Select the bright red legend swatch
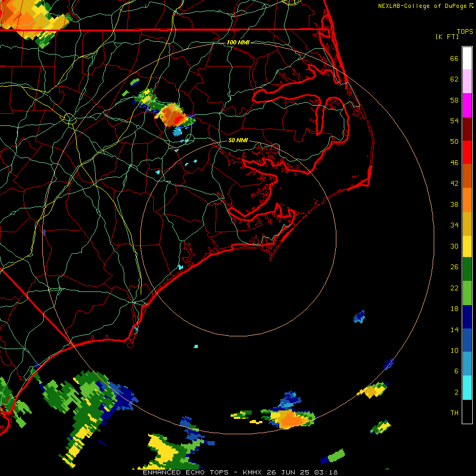This screenshot has width=476, height=476. pyautogui.click(x=467, y=152)
